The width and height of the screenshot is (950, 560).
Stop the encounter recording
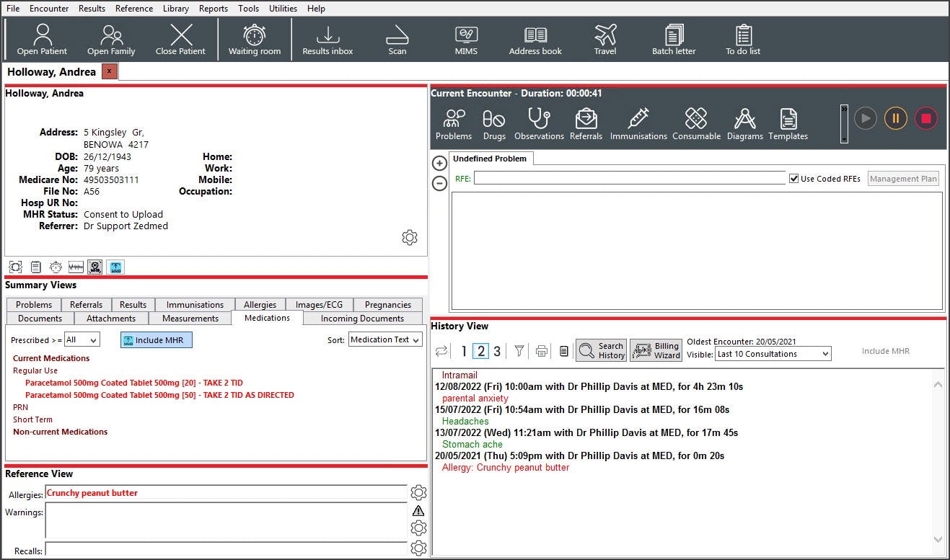point(925,118)
